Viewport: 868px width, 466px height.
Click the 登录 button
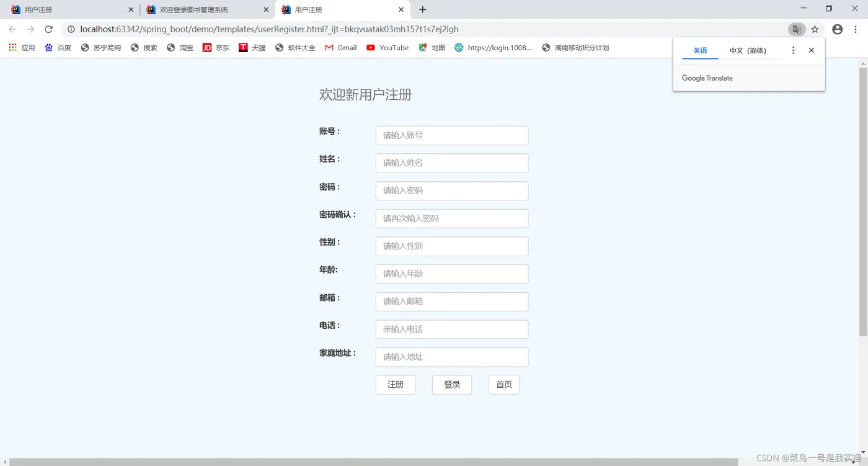(x=452, y=385)
